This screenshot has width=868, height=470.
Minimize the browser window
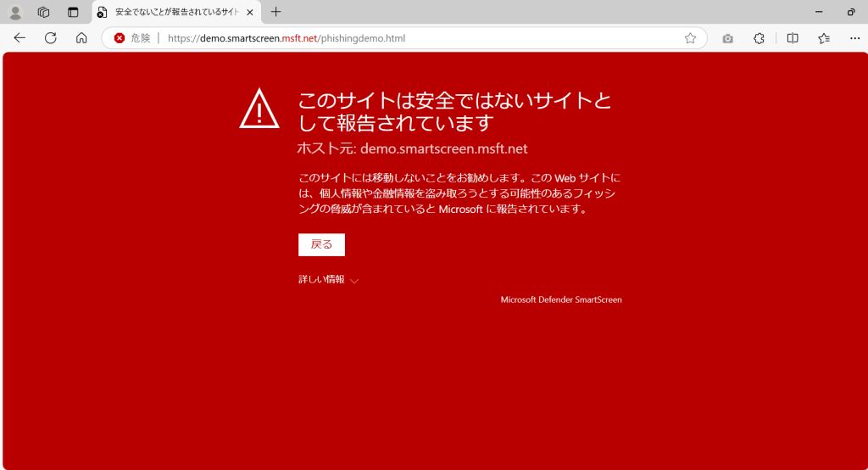819,12
